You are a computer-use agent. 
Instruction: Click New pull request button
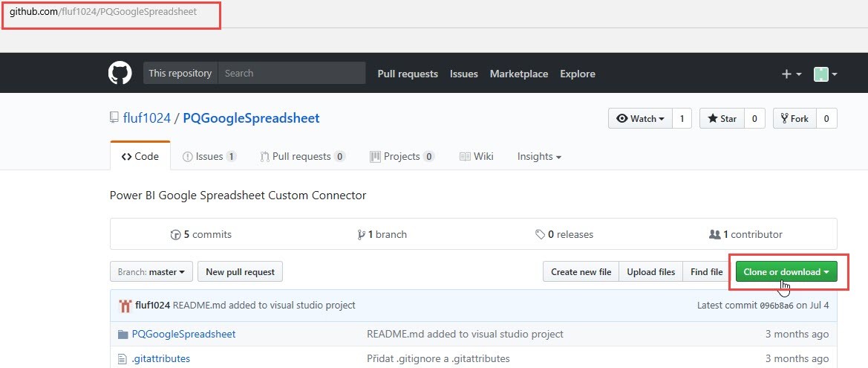(x=241, y=272)
